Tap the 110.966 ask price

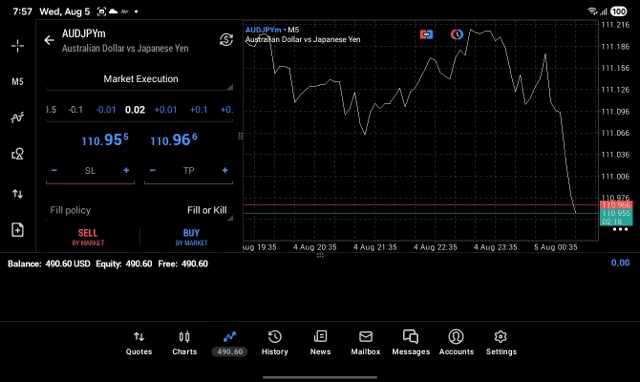tap(174, 140)
